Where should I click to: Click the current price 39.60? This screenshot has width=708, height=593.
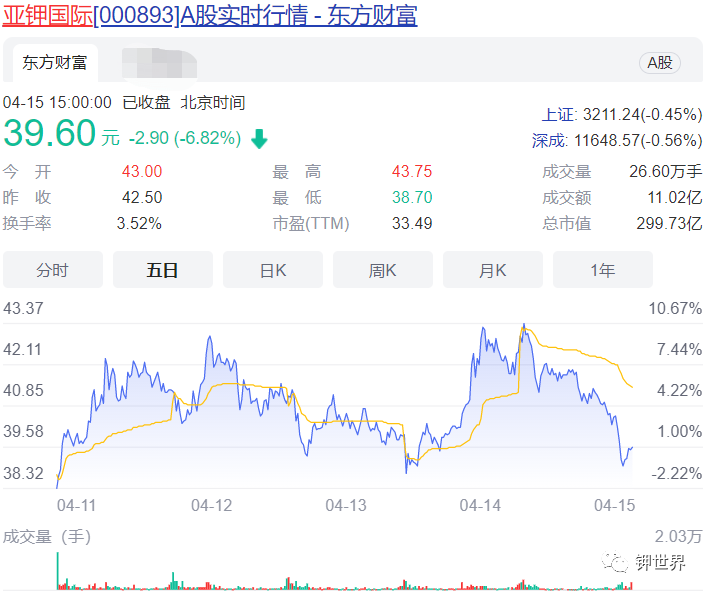(49, 133)
